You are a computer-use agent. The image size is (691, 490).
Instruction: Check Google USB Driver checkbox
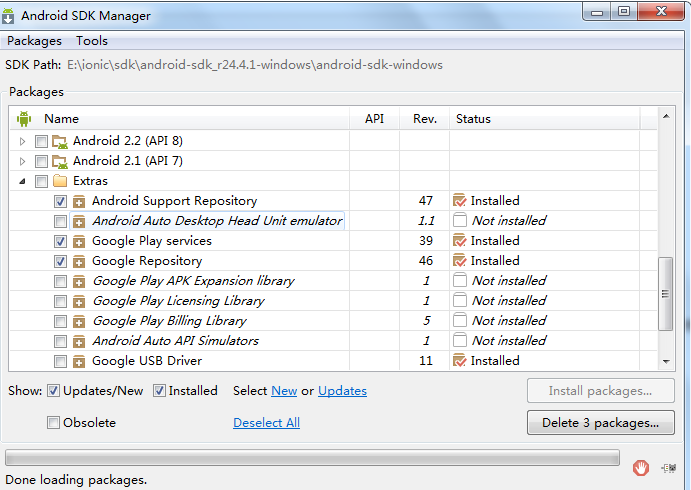(x=60, y=361)
